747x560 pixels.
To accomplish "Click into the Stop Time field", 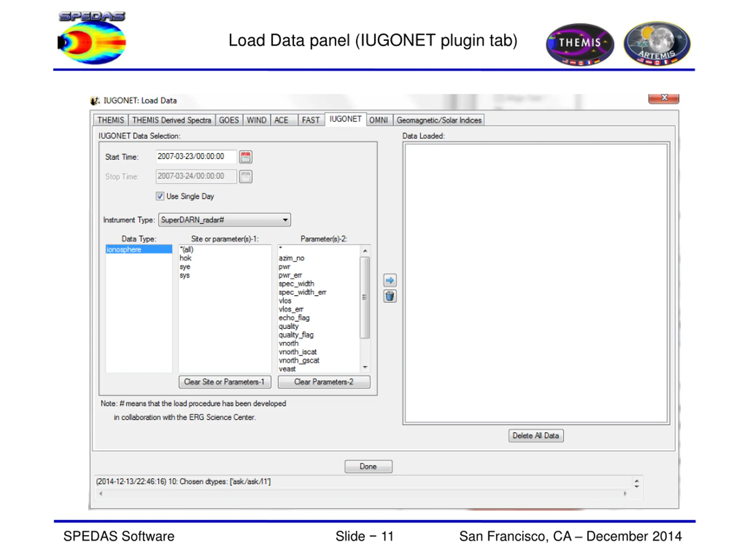I will point(196,176).
